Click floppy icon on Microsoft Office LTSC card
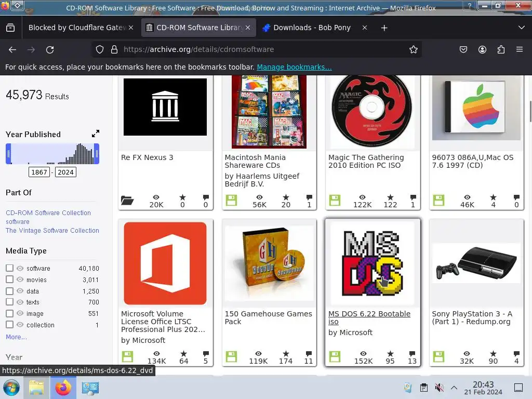 [128, 356]
